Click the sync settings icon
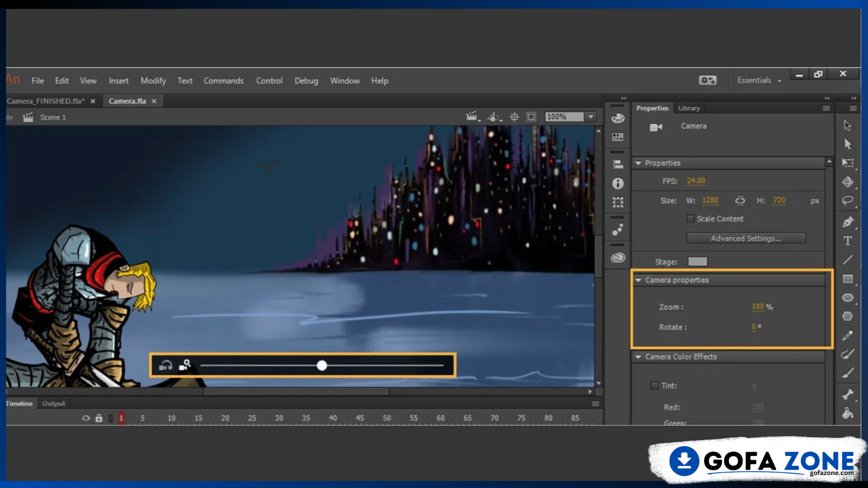The width and height of the screenshot is (868, 488). [x=708, y=80]
